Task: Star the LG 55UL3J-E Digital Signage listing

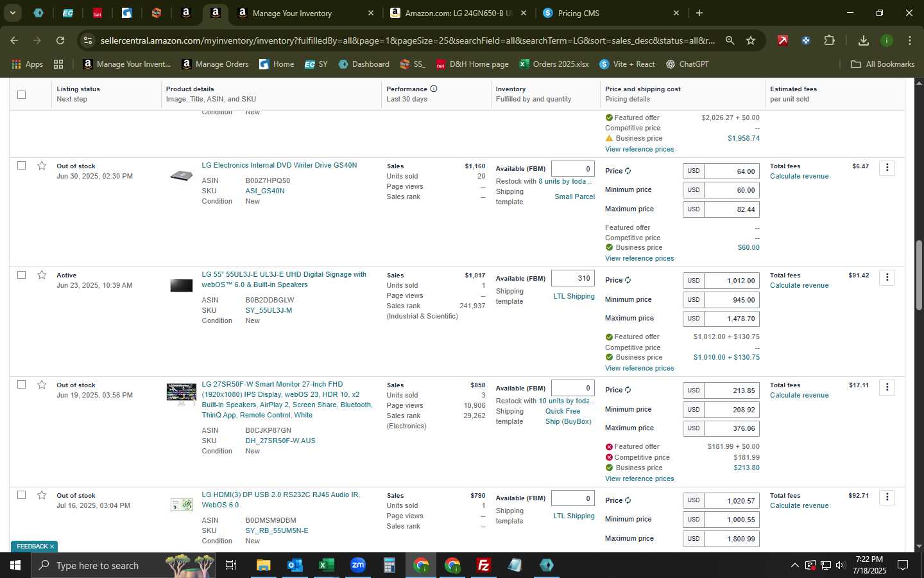Action: pos(42,275)
